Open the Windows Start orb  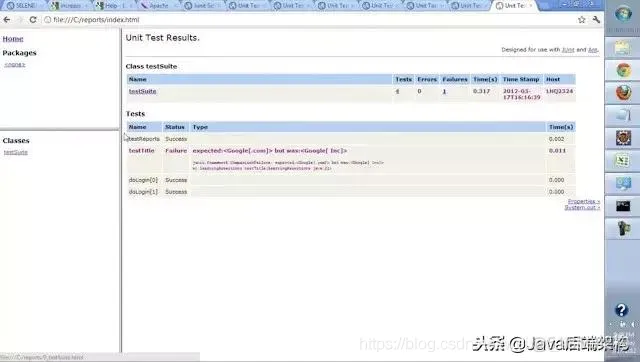coord(623,14)
